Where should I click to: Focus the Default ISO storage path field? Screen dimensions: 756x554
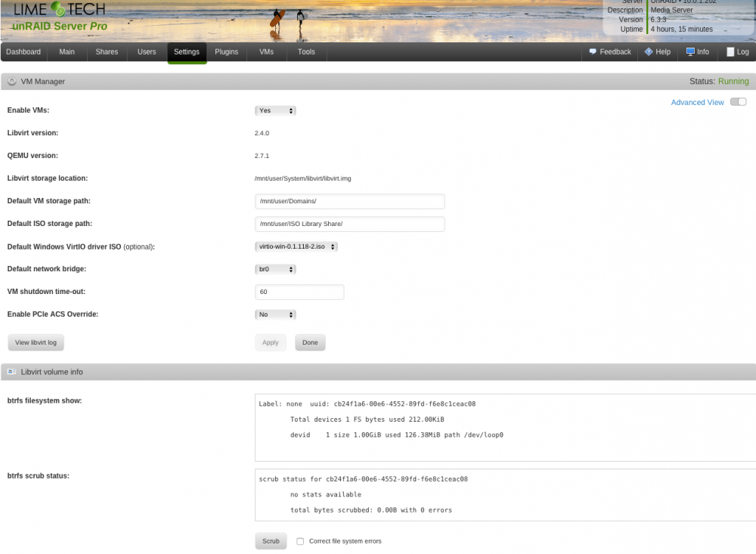pyautogui.click(x=349, y=224)
